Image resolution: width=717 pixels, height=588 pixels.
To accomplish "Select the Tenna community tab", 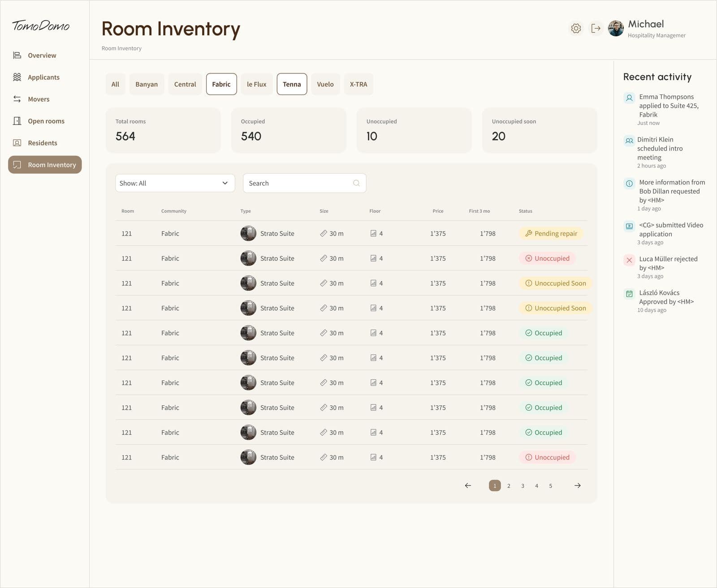I will pos(292,84).
